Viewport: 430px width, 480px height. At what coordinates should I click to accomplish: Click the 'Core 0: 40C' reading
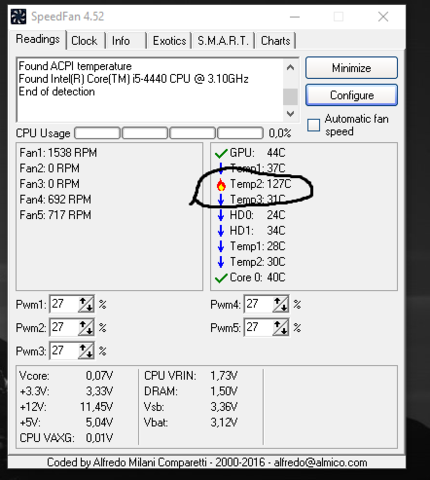(257, 278)
